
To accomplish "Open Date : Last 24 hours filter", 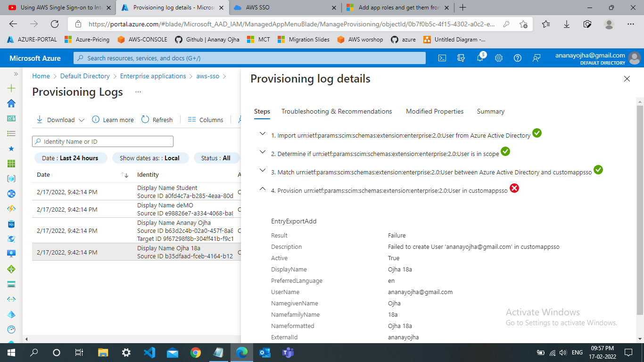I will [x=71, y=158].
